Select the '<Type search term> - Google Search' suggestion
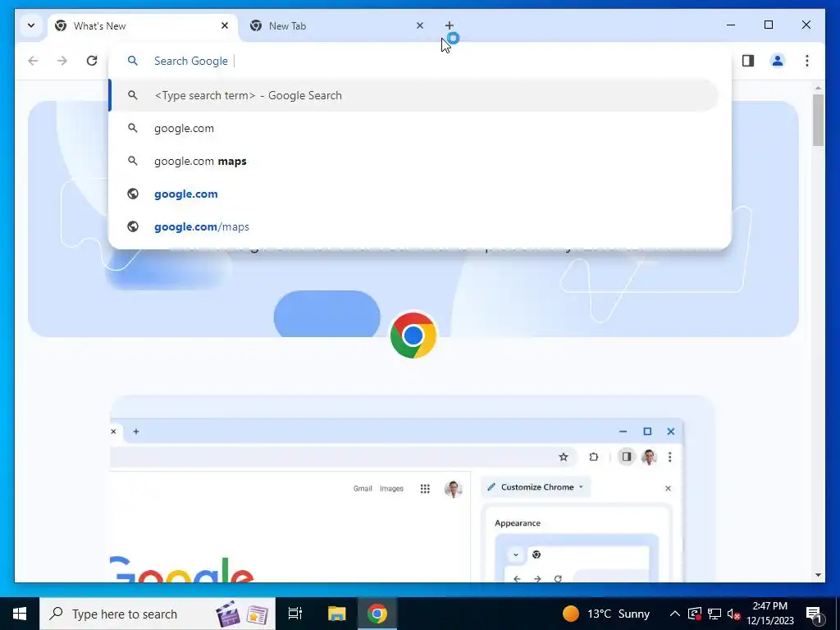The height and width of the screenshot is (630, 840). [x=413, y=95]
